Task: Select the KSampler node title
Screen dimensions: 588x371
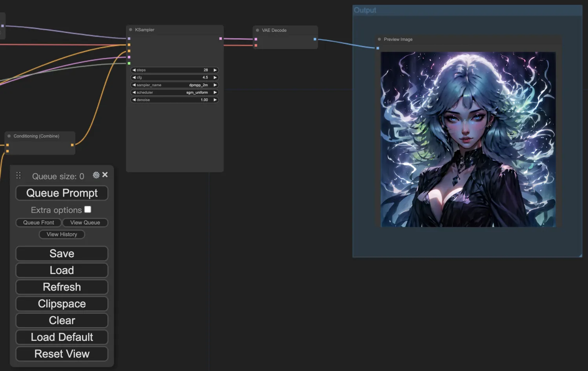Action: coord(145,30)
